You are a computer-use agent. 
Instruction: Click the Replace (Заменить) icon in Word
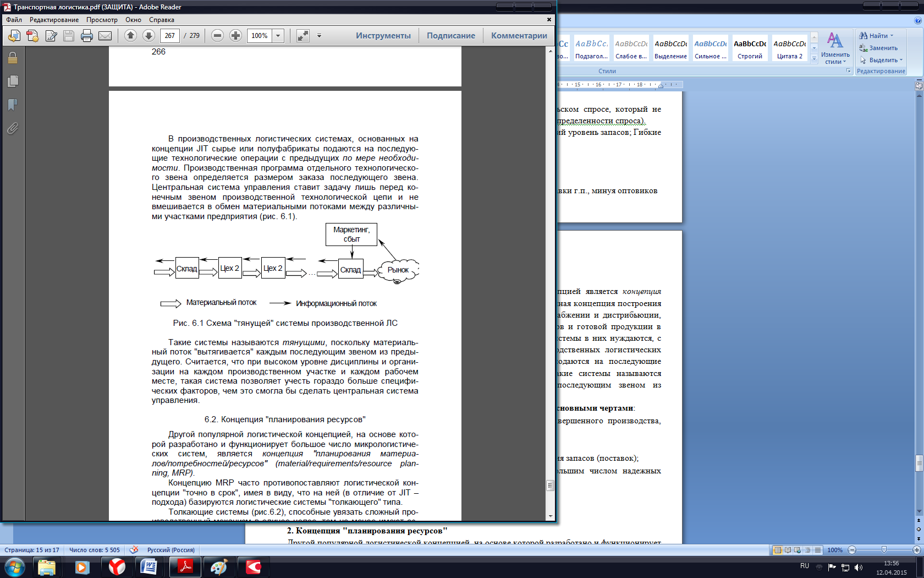click(864, 48)
